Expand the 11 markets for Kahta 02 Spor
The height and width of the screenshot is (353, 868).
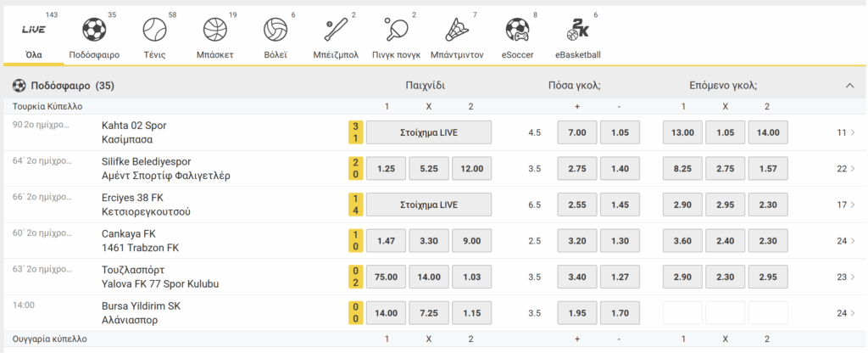(x=846, y=132)
